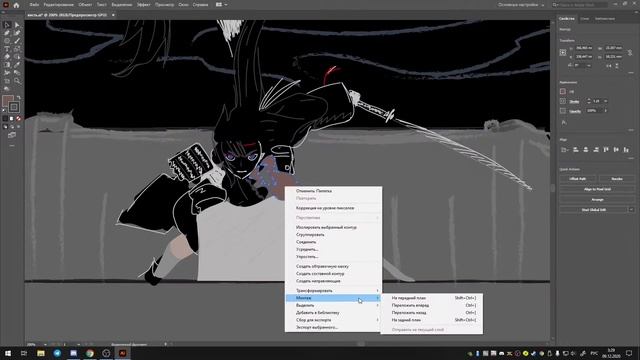Click the Fill swatch in the Appearance section

coord(563,91)
